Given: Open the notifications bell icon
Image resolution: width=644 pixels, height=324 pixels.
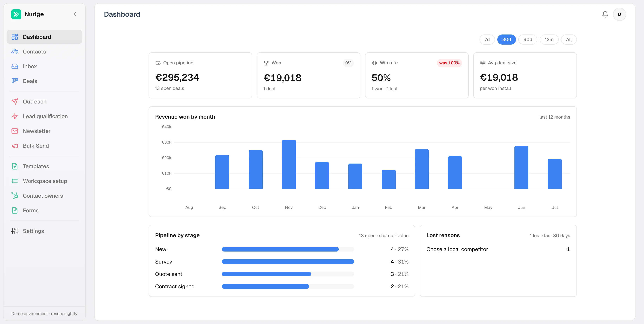Looking at the screenshot, I should [605, 14].
